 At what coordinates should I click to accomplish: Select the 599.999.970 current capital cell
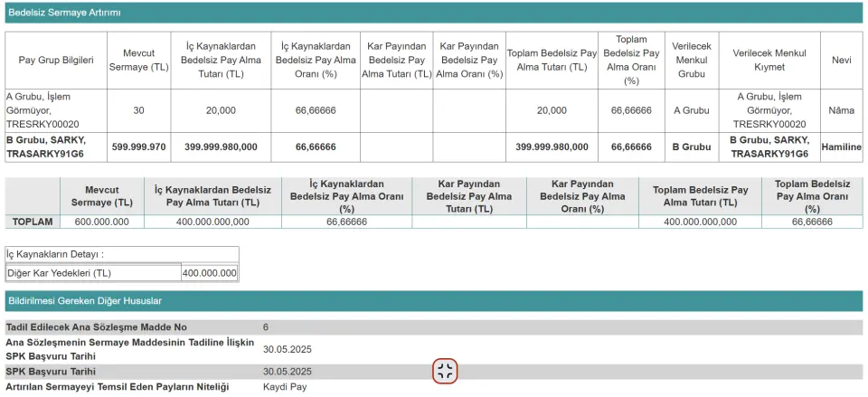(x=138, y=147)
